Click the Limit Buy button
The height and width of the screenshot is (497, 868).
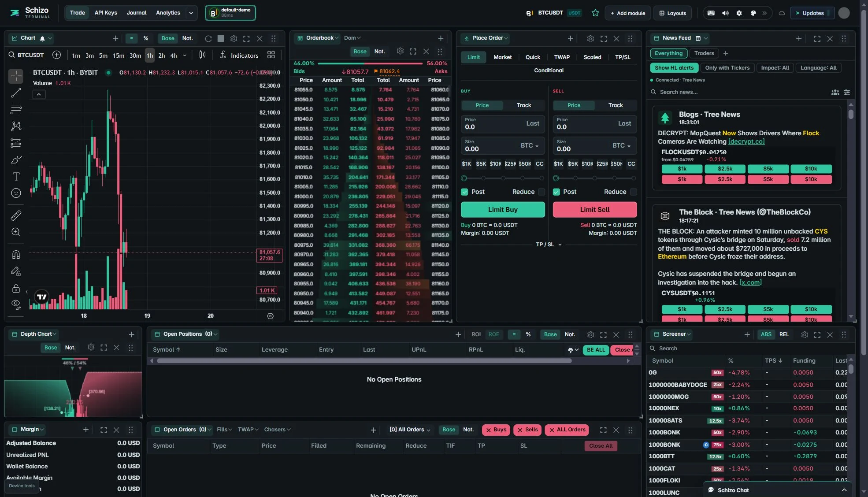[x=503, y=210]
